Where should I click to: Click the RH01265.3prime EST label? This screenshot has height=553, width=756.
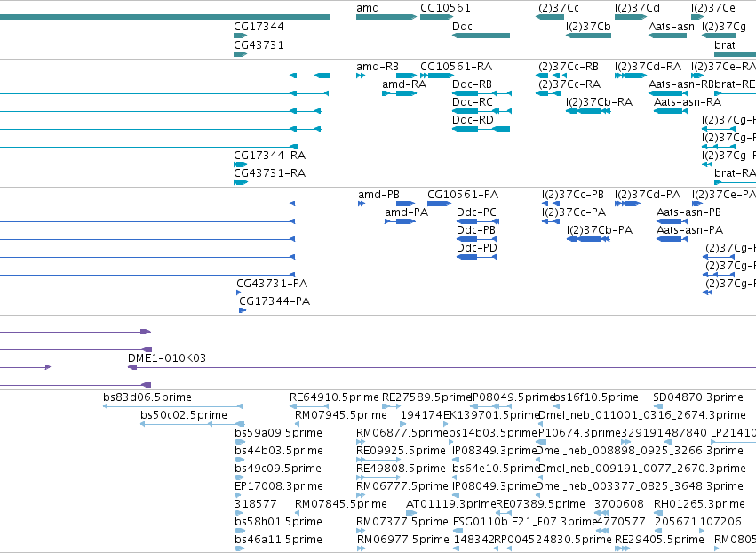click(x=699, y=505)
